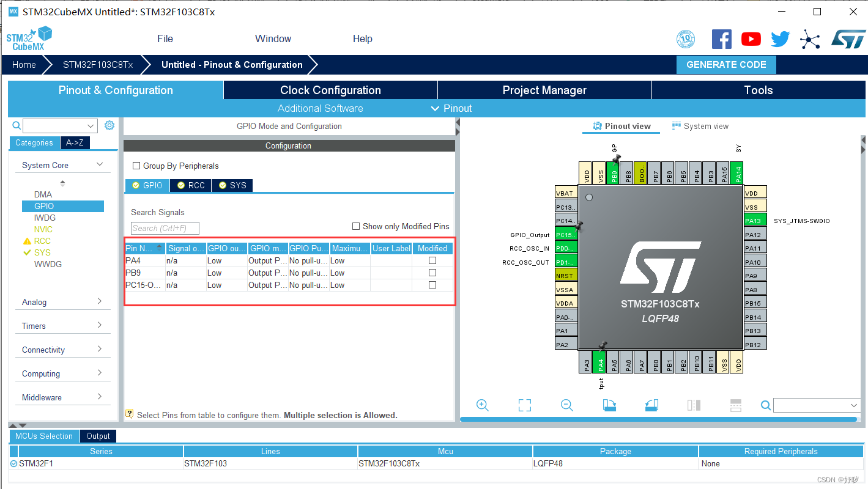The height and width of the screenshot is (489, 868).
Task: Open Additional Software
Action: 321,108
